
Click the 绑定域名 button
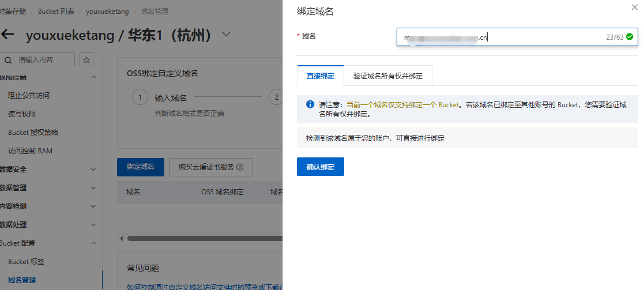(x=140, y=167)
